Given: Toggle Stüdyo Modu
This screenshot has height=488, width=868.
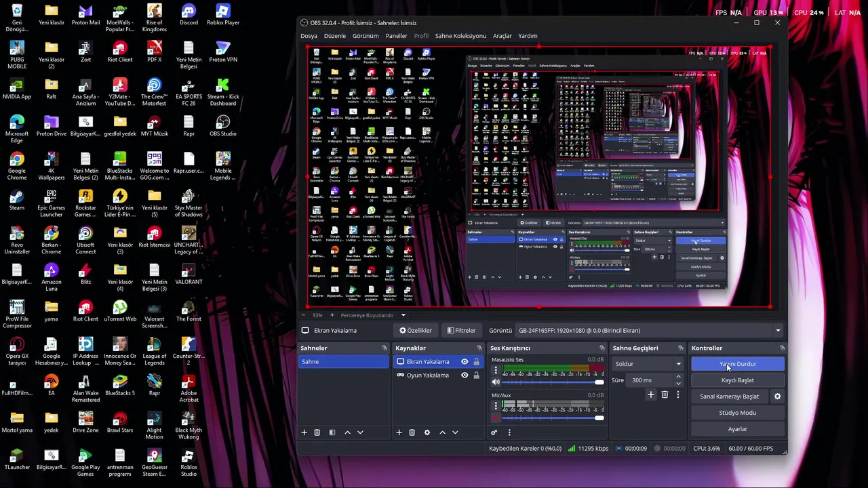Looking at the screenshot, I should coord(737,413).
